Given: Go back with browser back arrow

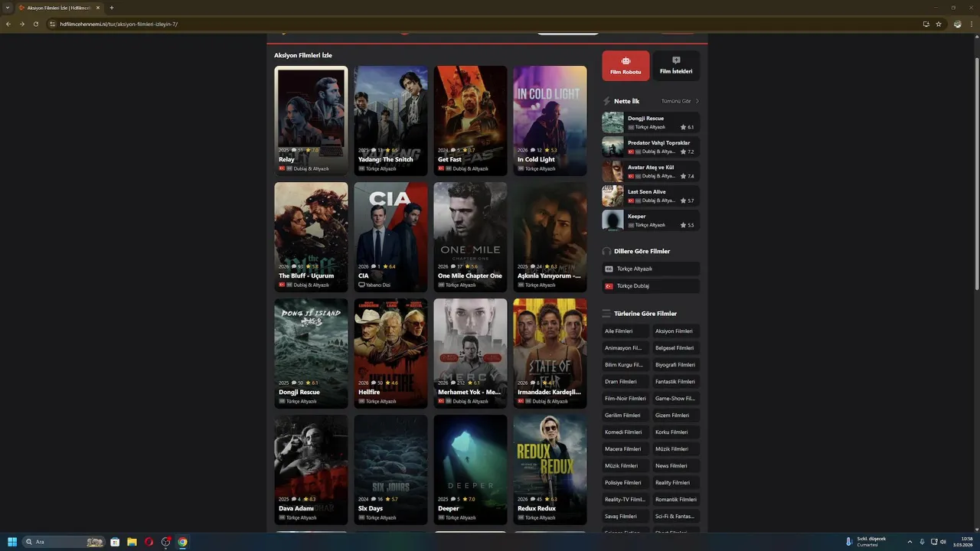Looking at the screenshot, I should [x=8, y=24].
